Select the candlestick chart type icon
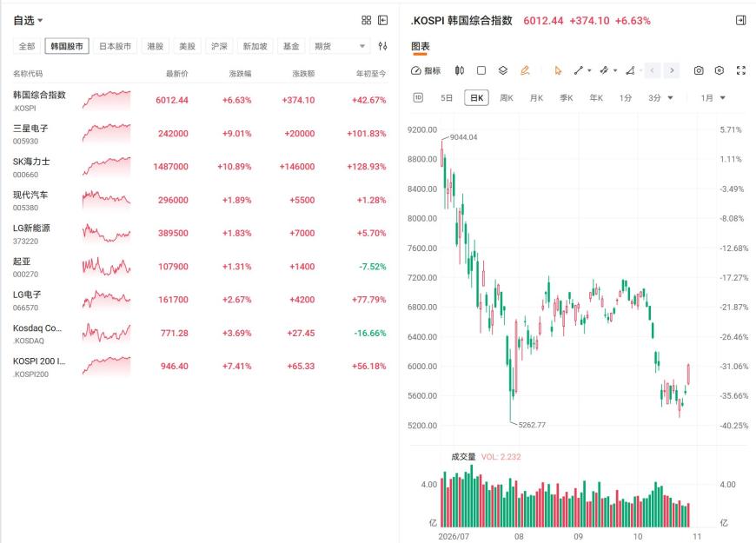Image resolution: width=756 pixels, height=543 pixels. (x=460, y=70)
